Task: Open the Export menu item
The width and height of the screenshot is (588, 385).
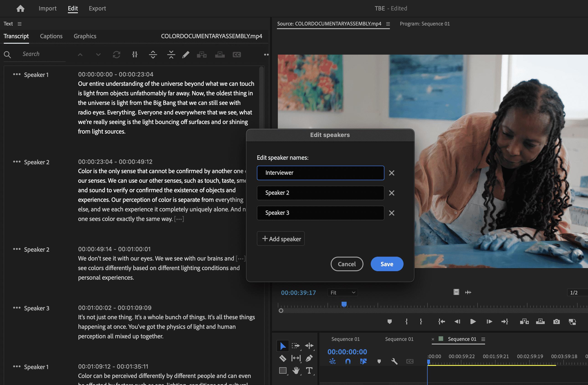Action: [x=97, y=8]
